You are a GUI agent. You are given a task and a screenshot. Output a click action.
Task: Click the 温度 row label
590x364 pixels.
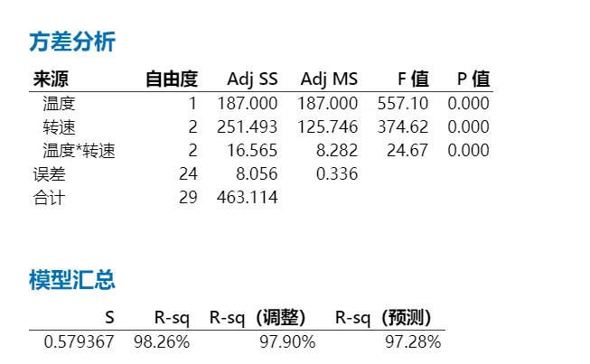[59, 103]
